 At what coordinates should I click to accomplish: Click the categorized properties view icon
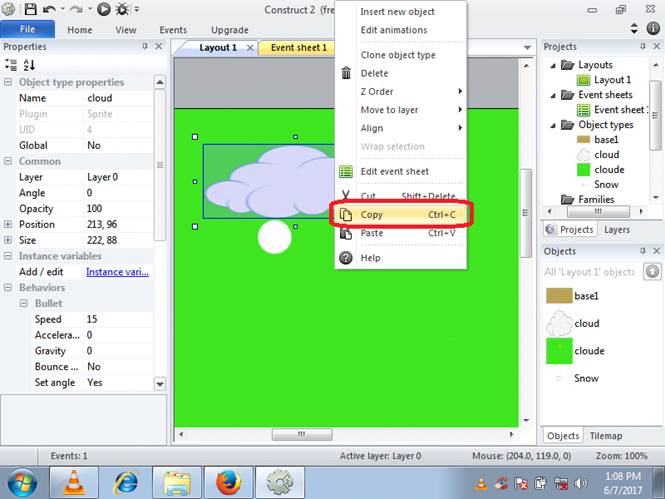point(11,65)
